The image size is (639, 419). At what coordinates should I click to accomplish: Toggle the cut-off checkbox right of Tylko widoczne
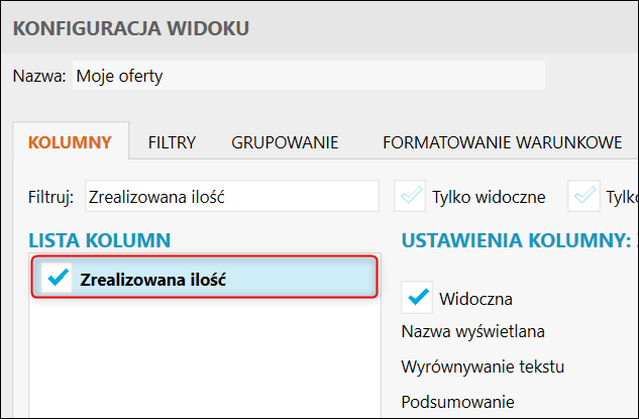point(585,196)
